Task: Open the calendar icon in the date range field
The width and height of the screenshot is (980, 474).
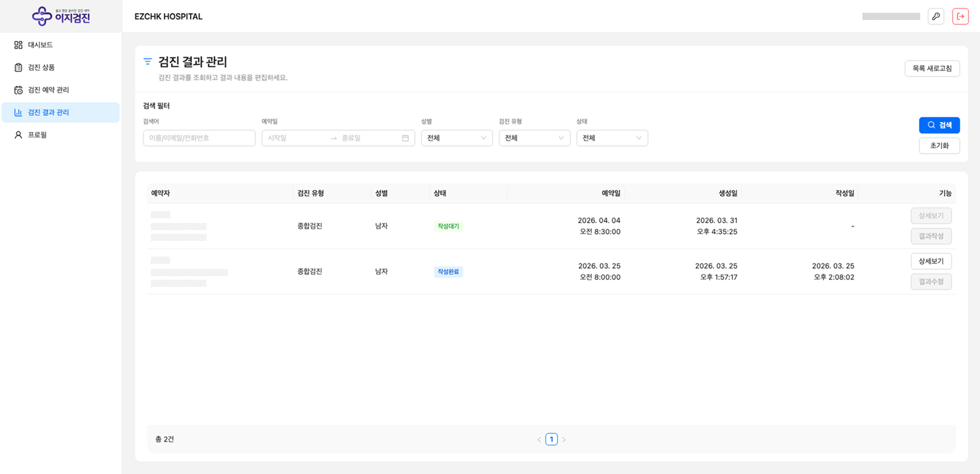Action: click(x=405, y=138)
